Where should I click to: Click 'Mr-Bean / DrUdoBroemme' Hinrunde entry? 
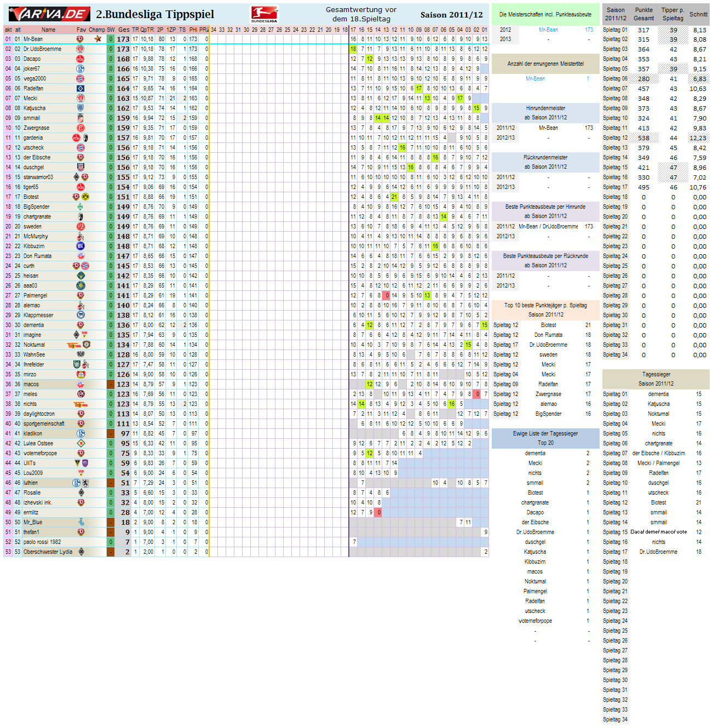coord(548,226)
